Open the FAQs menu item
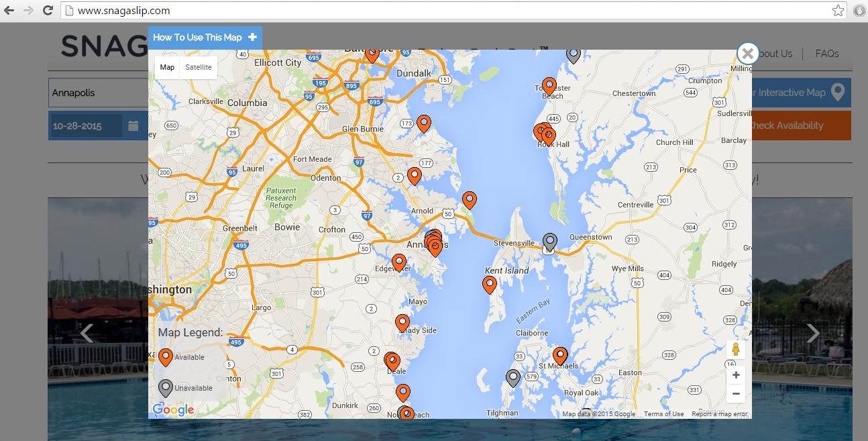 827,54
